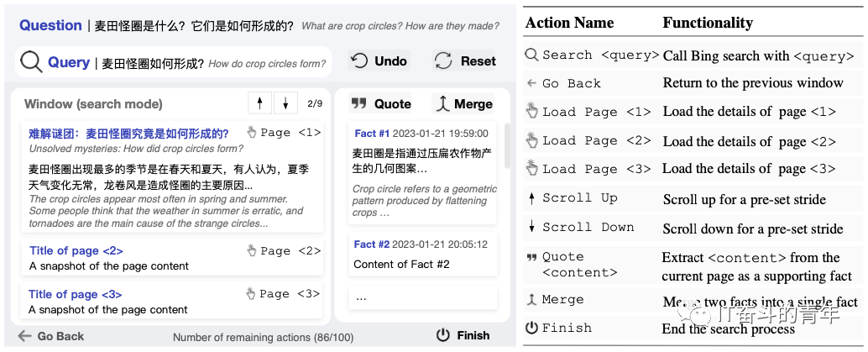Click the Merge icon in the table
This screenshot has height=352, width=868.
point(531,300)
